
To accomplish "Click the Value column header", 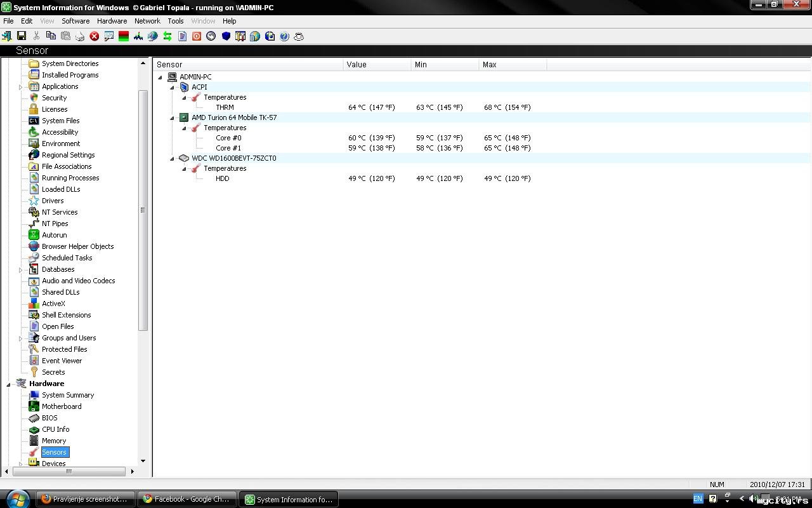I will tap(377, 65).
